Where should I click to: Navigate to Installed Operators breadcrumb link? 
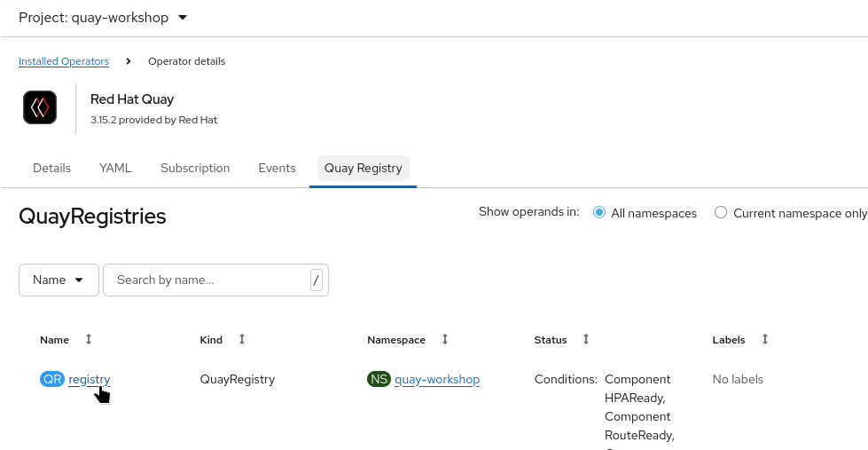(x=64, y=61)
